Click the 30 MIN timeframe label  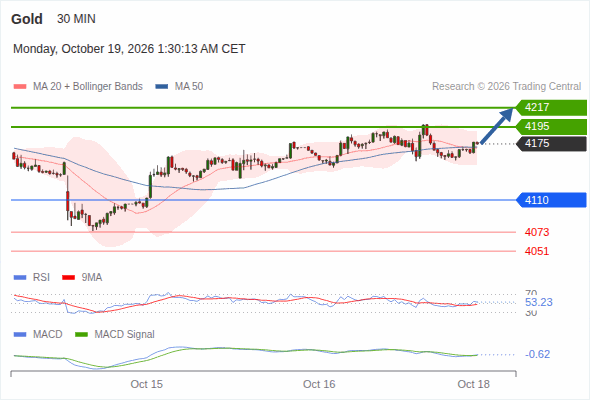[x=76, y=19]
